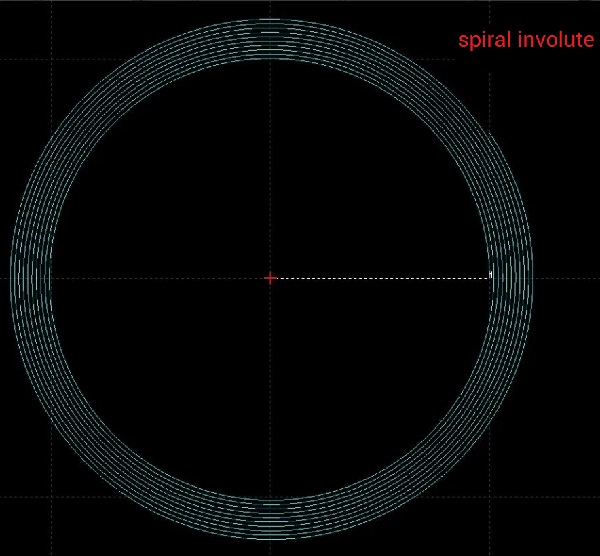Click the leftmost edge of the spiral
This screenshot has width=600, height=556.
point(11,277)
